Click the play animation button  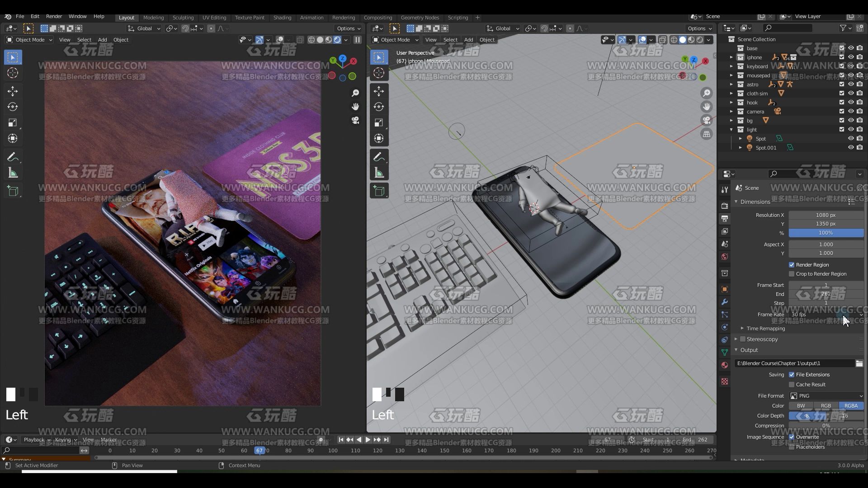pyautogui.click(x=368, y=440)
